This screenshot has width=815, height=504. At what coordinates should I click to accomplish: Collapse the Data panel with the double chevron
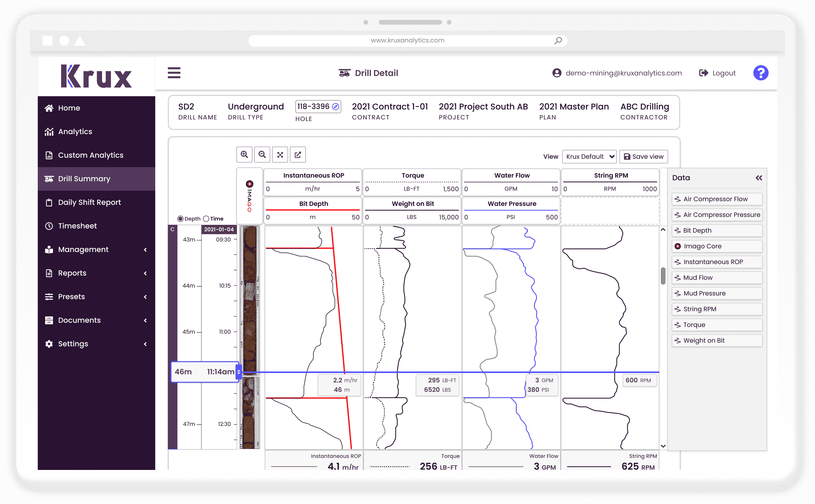[x=759, y=178]
